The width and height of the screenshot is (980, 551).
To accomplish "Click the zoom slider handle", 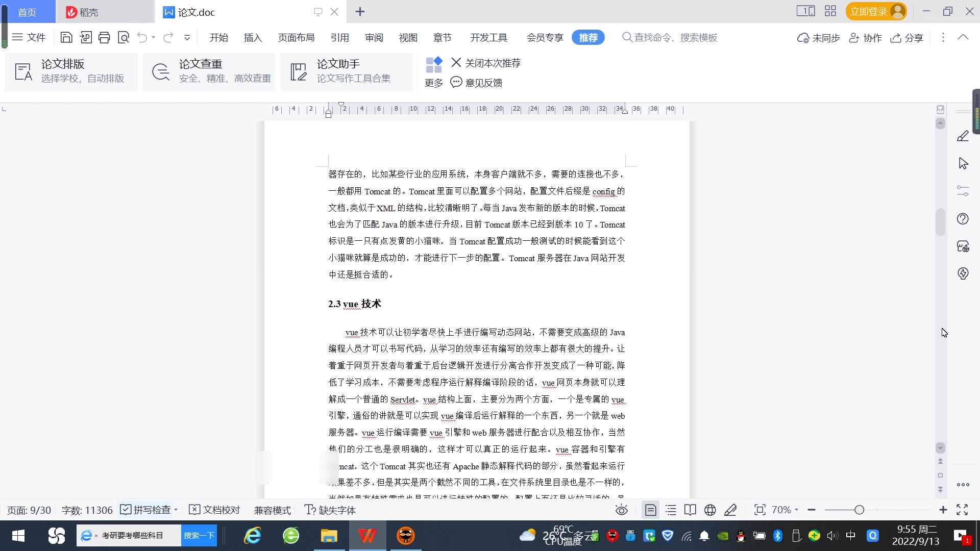I will coord(859,510).
